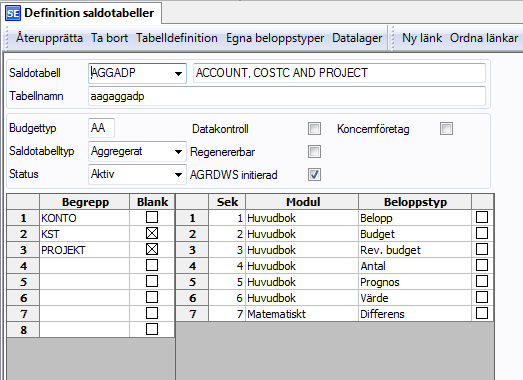Screen dimensions: 523x380
Task: Open the Saldotabelltyp Aggregerat dropdown
Action: tap(178, 152)
